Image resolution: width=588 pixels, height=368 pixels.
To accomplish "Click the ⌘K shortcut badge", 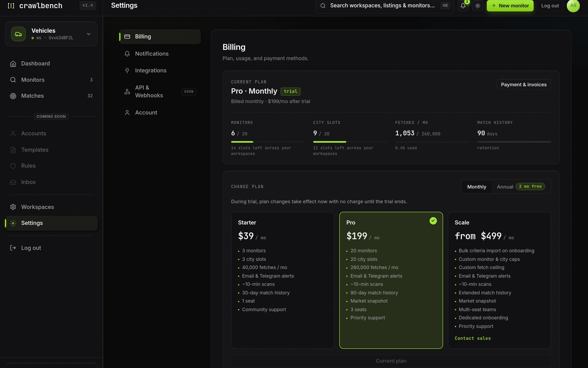I will point(445,6).
